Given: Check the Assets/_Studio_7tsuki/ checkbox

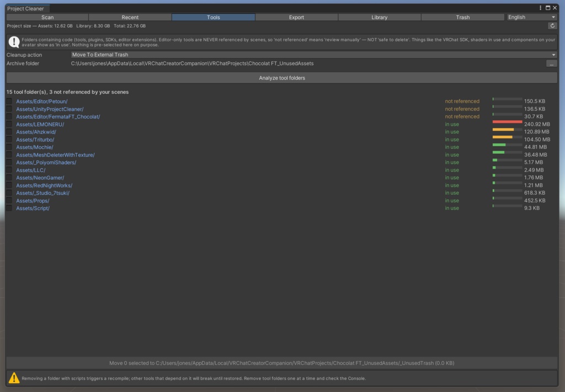Looking at the screenshot, I should pos(9,193).
